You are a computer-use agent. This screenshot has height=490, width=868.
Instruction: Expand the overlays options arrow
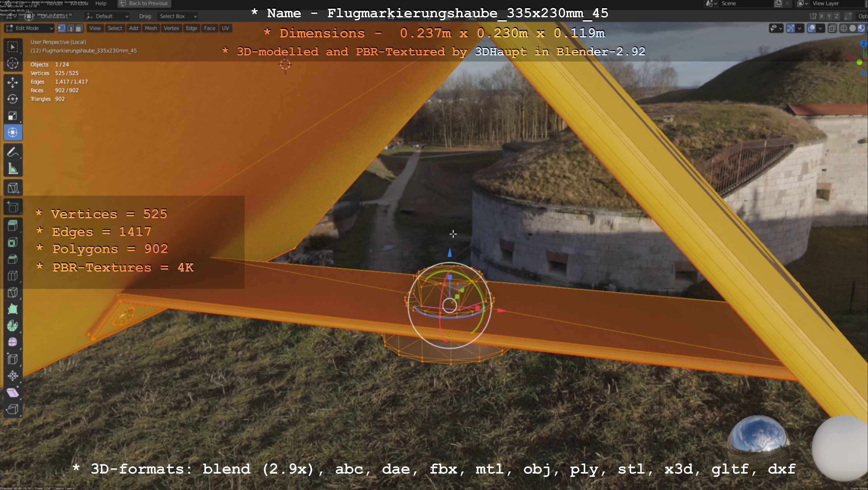(x=820, y=28)
